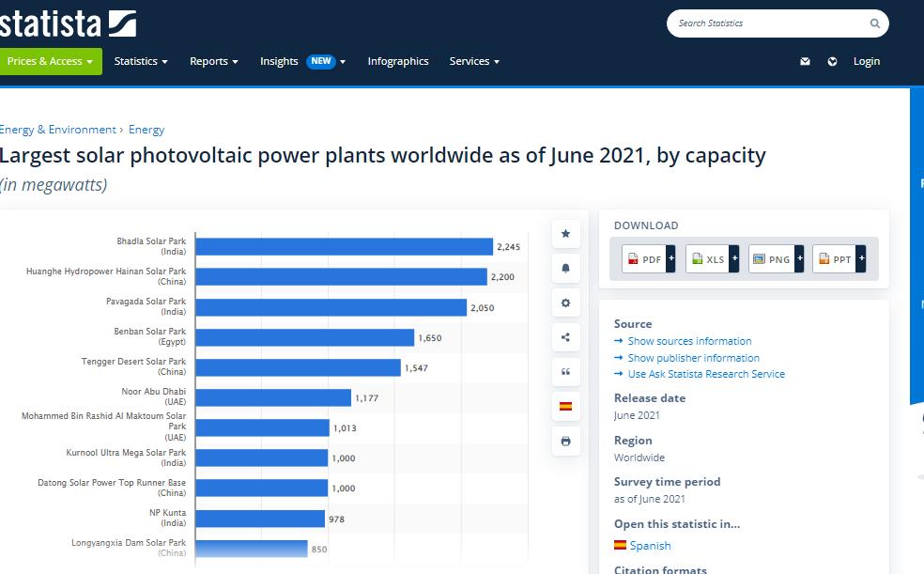Focus the Search Statistics input field
Viewport: 924px width, 574px height.
765,23
